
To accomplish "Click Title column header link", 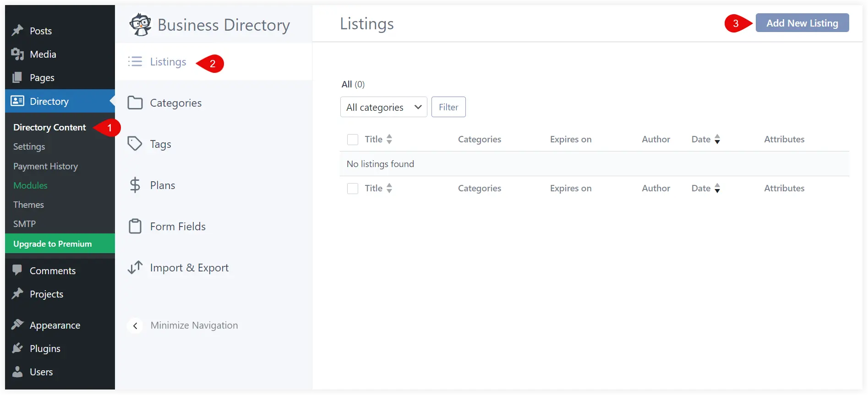I will click(x=373, y=139).
